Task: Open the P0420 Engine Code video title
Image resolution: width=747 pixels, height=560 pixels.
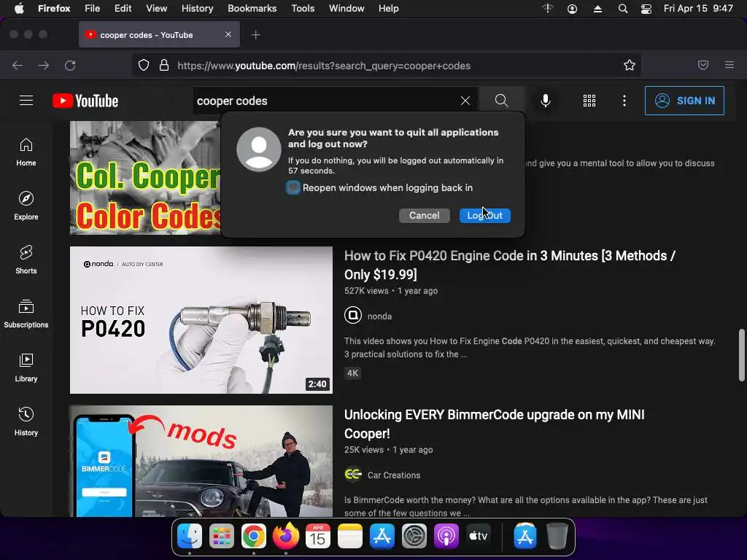Action: 510,265
